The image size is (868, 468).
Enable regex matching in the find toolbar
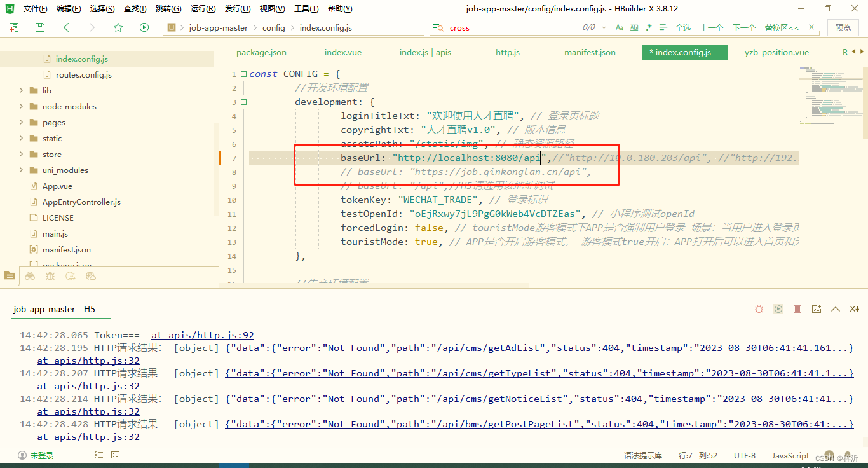point(649,27)
